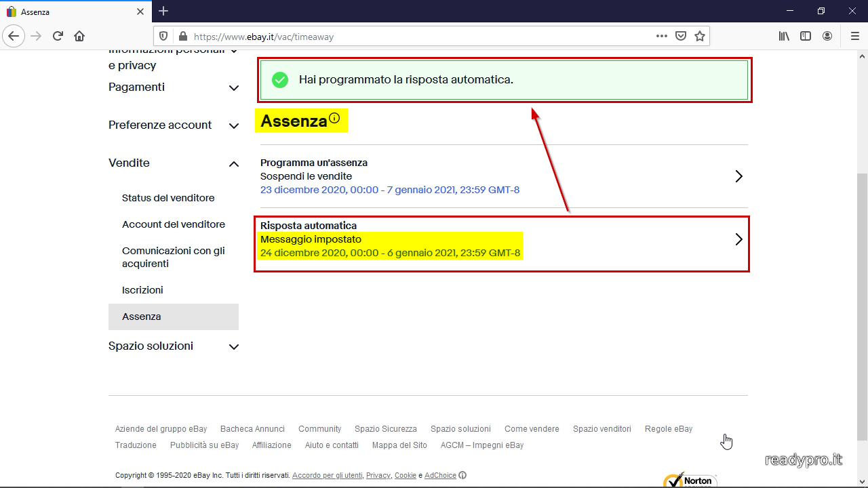This screenshot has width=868, height=488.
Task: Open the Firefox account icon
Action: pos(827,36)
